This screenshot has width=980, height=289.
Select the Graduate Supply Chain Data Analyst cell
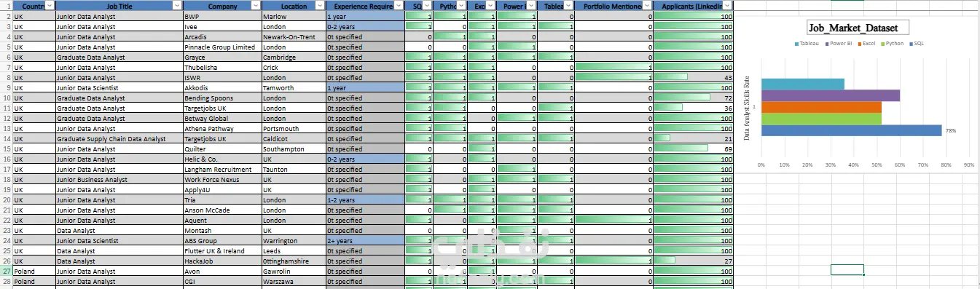click(119, 138)
